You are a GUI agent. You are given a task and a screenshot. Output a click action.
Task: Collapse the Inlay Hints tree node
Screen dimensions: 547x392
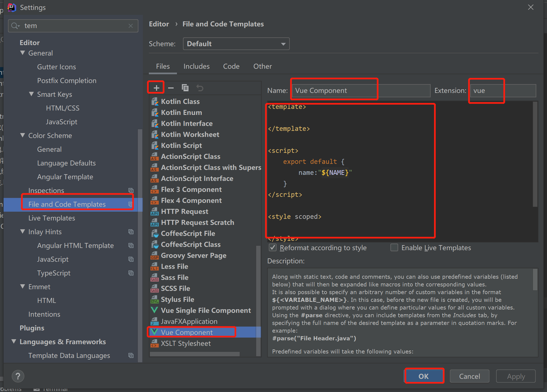(23, 231)
